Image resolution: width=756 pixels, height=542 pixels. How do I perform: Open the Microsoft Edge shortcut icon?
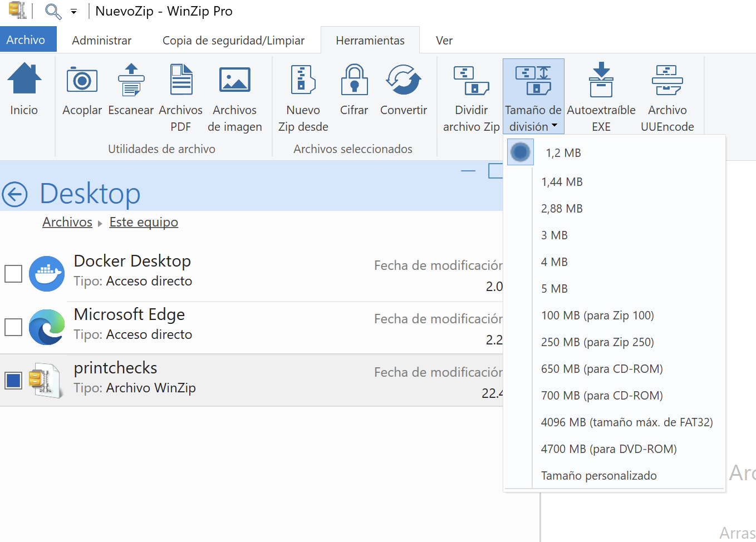tap(47, 327)
